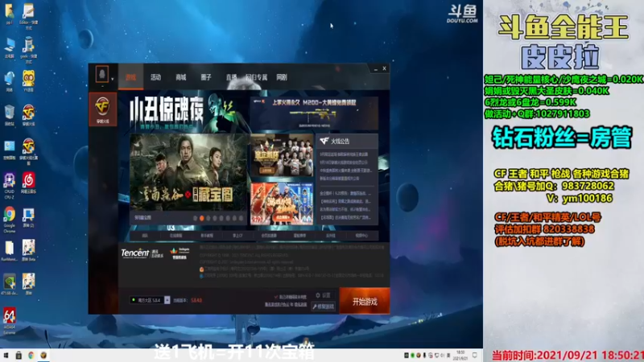
Task: Click the Chrome icon in taskbar
Action: click(x=31, y=356)
